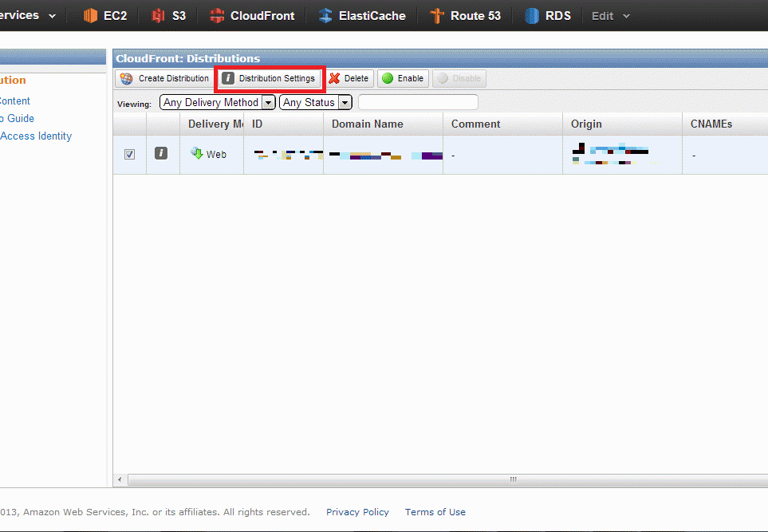Click the Create Distribution globe icon

pyautogui.click(x=126, y=78)
